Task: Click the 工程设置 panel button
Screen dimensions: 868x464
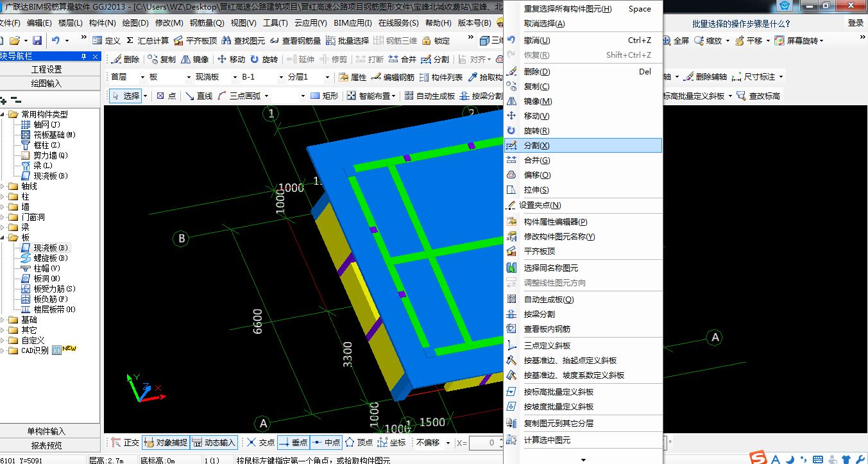Action: (x=47, y=69)
